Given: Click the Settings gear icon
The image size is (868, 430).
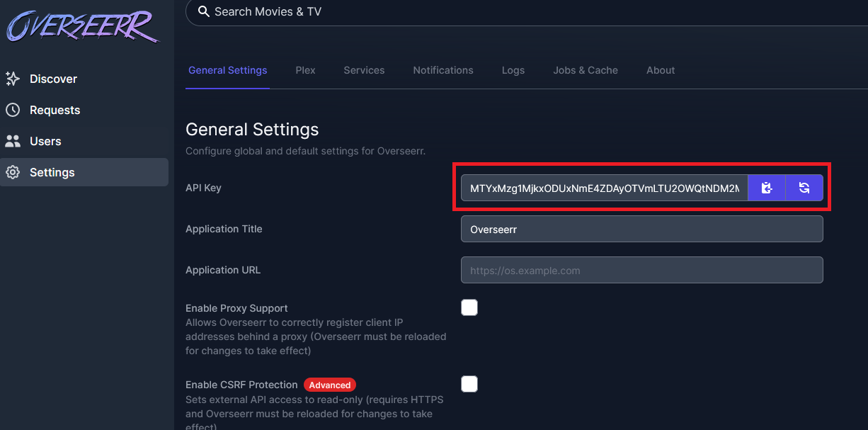Looking at the screenshot, I should (13, 172).
